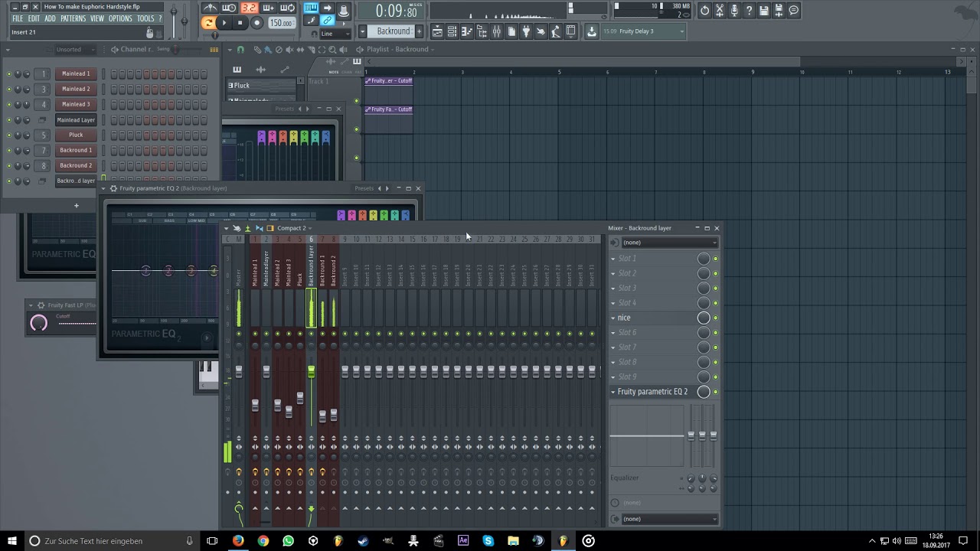The height and width of the screenshot is (551, 980).
Task: Click the tempo 150.000 field
Action: [x=281, y=23]
